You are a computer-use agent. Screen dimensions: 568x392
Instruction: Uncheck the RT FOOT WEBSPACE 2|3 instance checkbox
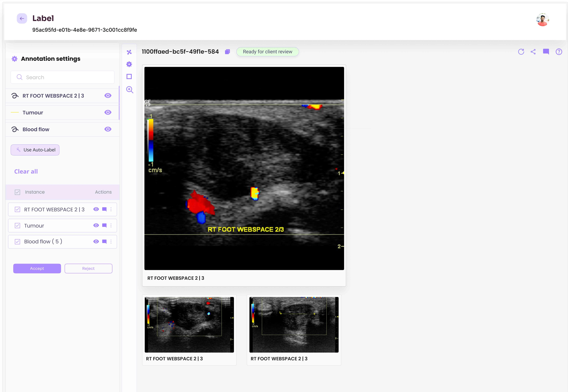[x=17, y=209]
